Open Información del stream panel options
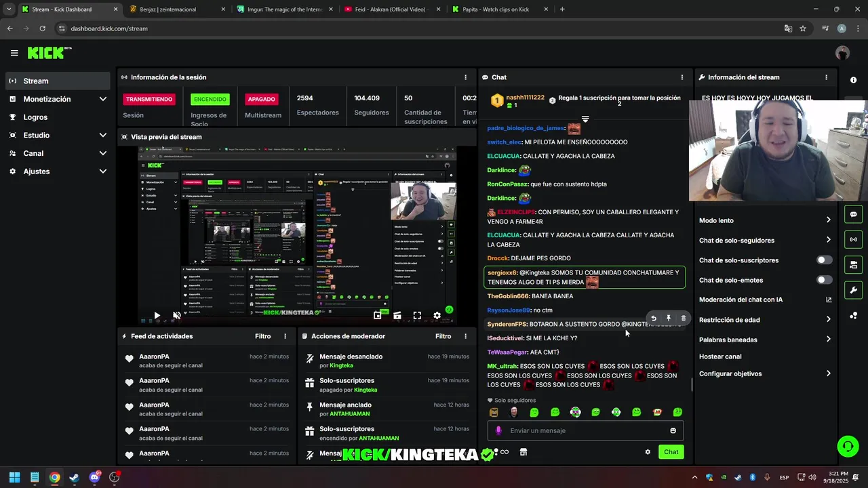Viewport: 868px width, 488px height. coord(826,77)
